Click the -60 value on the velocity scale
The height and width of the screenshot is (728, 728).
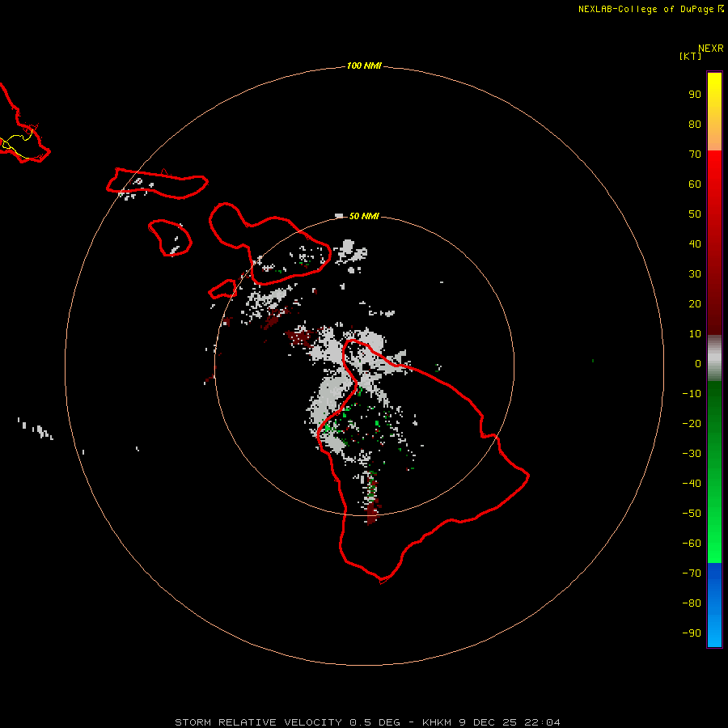point(692,544)
